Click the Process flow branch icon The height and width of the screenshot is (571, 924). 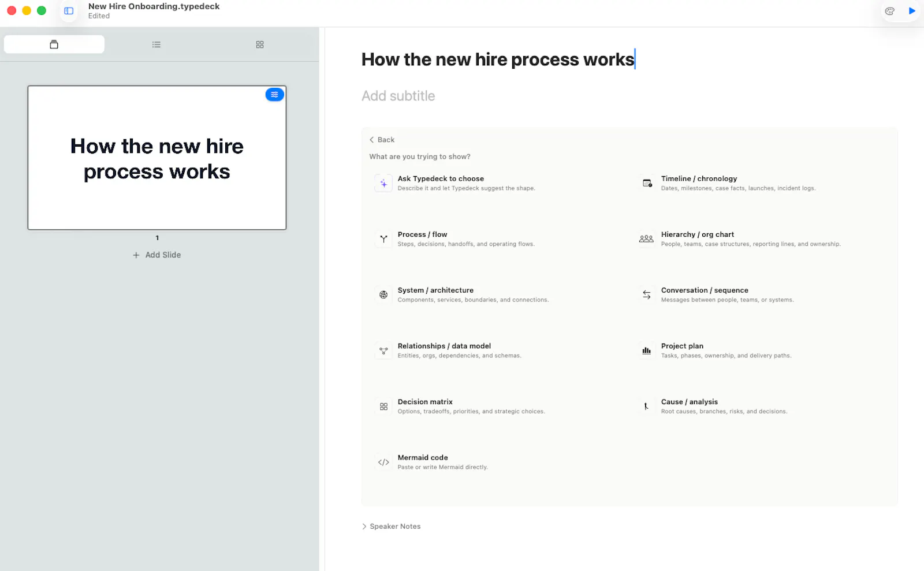(x=383, y=239)
